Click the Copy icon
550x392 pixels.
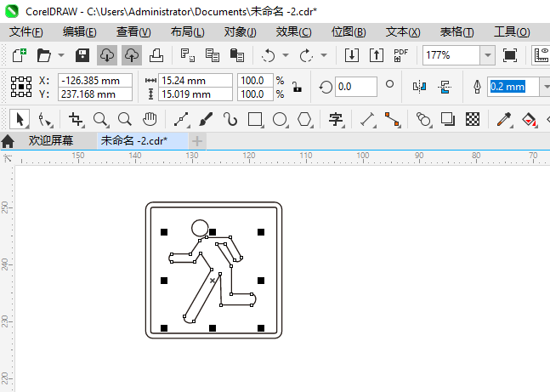[x=213, y=55]
